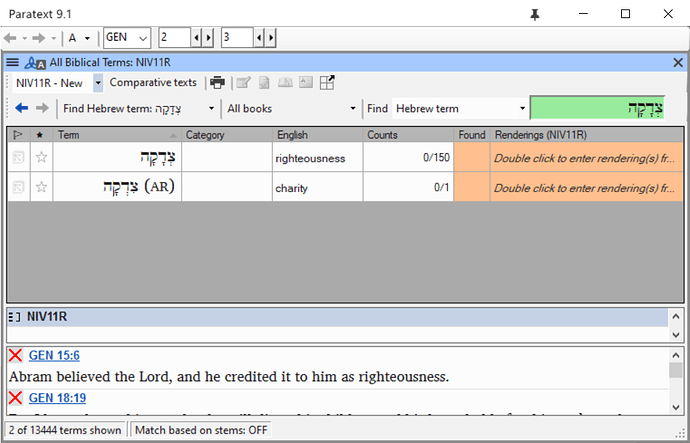
Task: Select the 0/150 counts cell
Action: [408, 157]
